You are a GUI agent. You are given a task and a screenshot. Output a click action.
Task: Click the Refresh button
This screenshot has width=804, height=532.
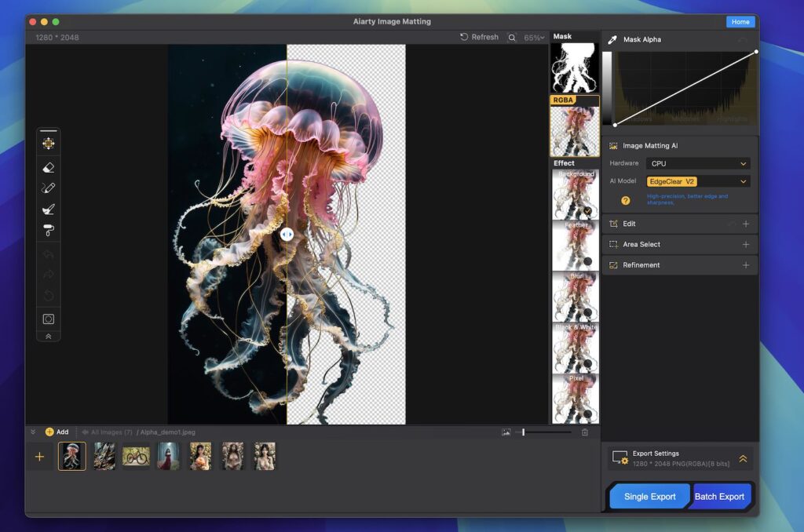click(x=479, y=37)
